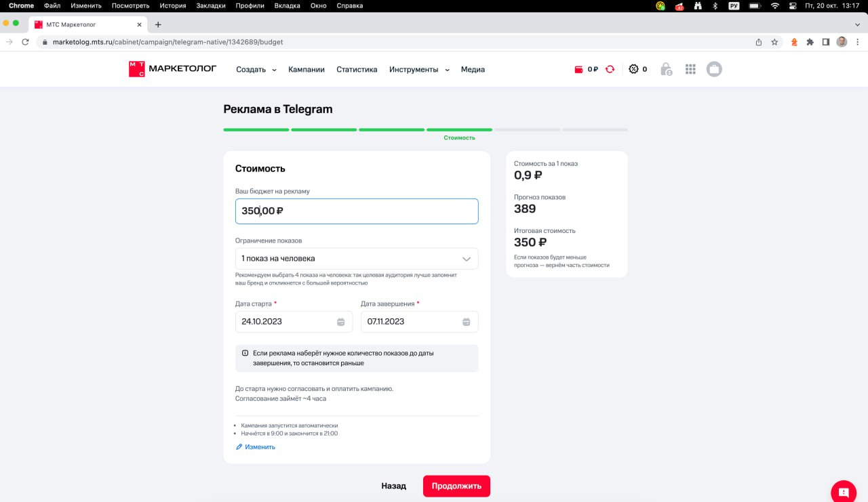The height and width of the screenshot is (502, 868).
Task: Click the grey padlock icon in header
Action: (x=667, y=69)
